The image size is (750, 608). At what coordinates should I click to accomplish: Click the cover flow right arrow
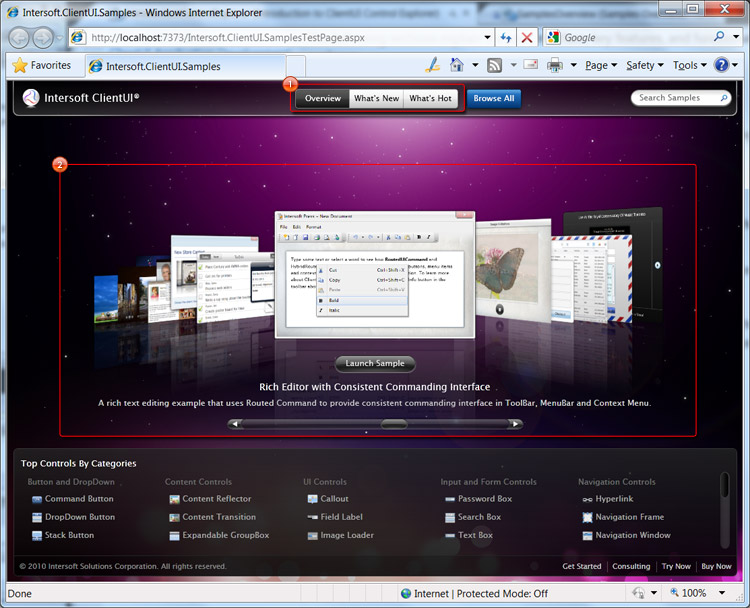tap(515, 424)
